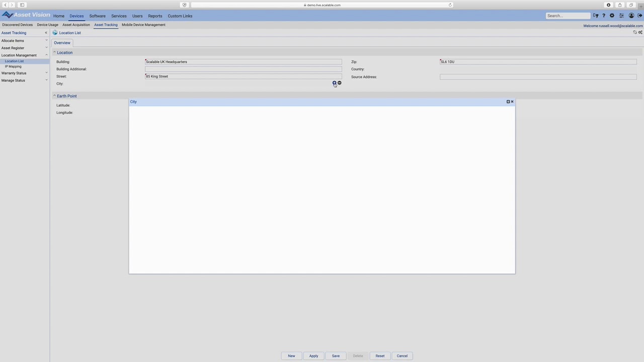The width and height of the screenshot is (644, 362).
Task: Click the Building Additional input field
Action: (244, 69)
